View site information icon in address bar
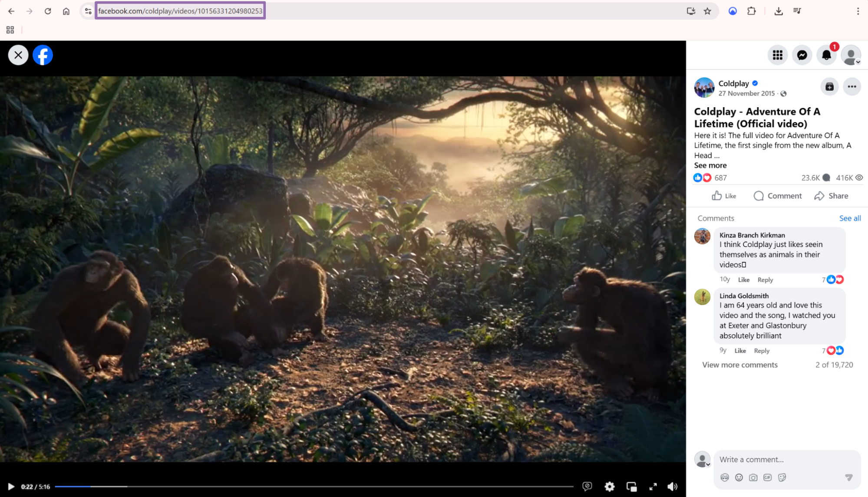The width and height of the screenshot is (868, 497). tap(88, 11)
